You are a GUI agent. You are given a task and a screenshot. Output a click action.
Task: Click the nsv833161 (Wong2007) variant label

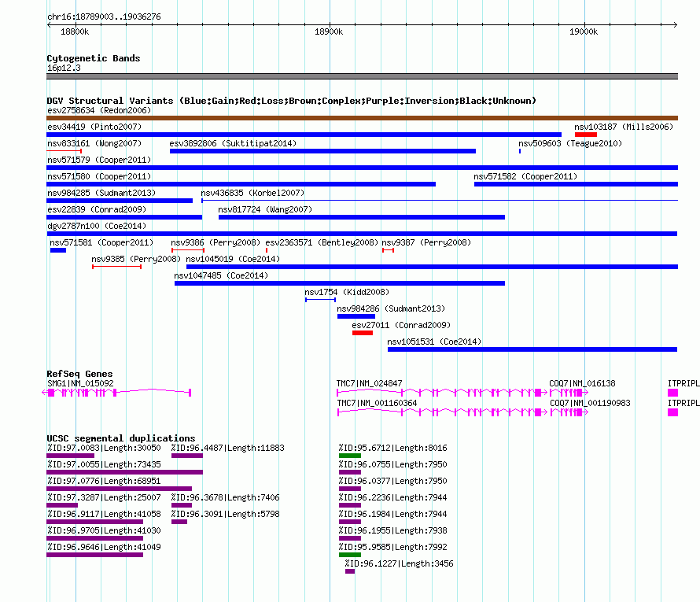[94, 143]
